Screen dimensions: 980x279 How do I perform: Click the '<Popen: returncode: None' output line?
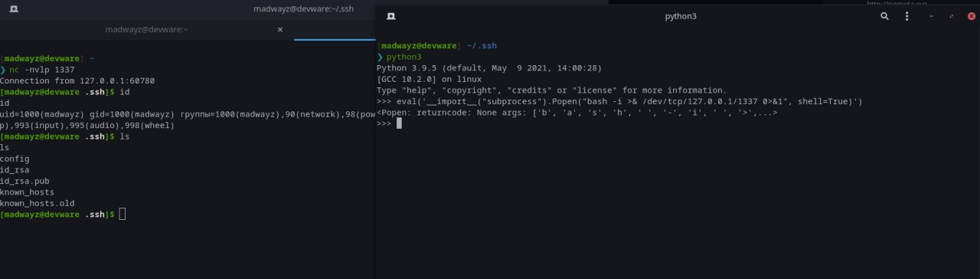pos(577,113)
